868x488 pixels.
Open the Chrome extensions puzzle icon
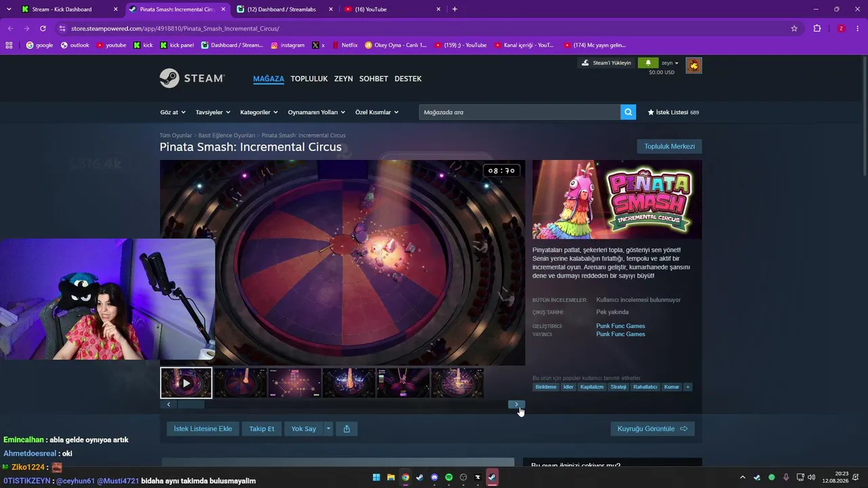pos(817,28)
